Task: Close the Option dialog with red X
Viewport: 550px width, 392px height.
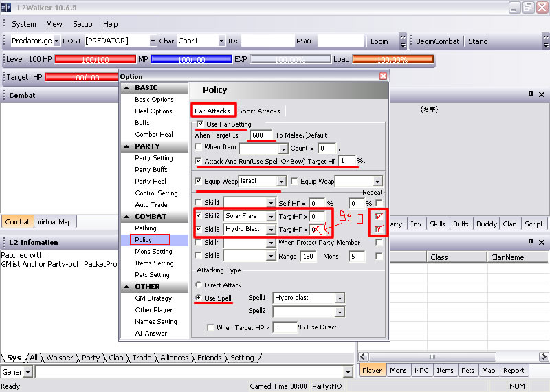Action: point(383,76)
